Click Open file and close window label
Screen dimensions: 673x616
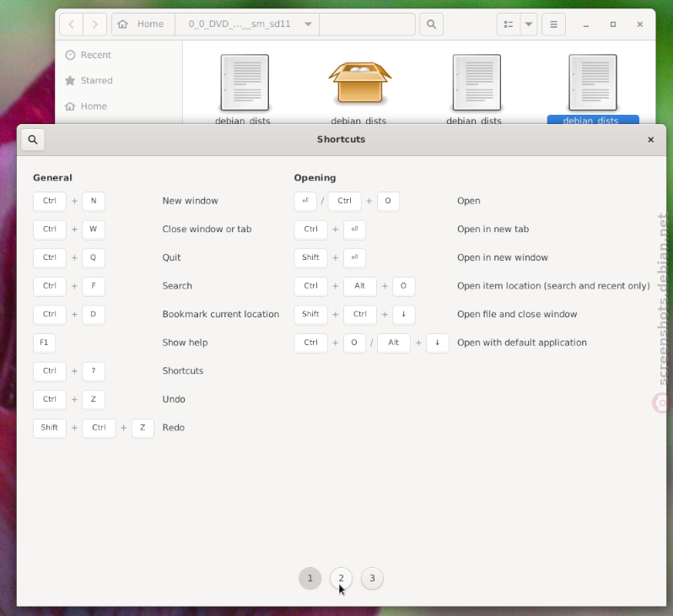click(x=517, y=314)
